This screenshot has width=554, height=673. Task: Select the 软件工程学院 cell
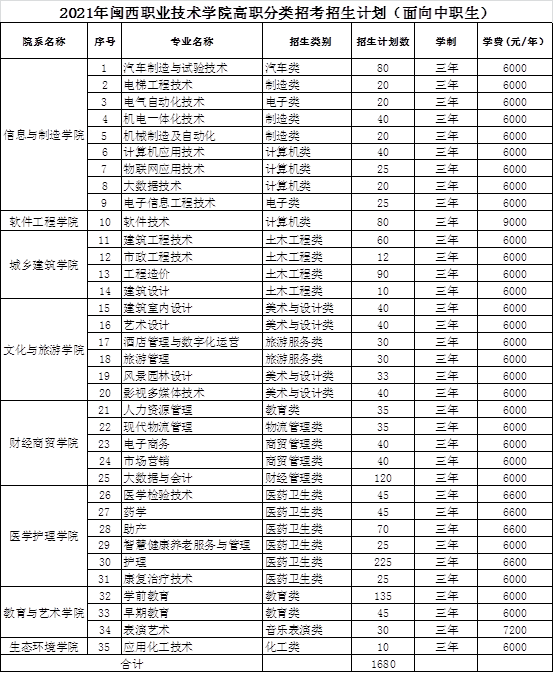coord(44,221)
